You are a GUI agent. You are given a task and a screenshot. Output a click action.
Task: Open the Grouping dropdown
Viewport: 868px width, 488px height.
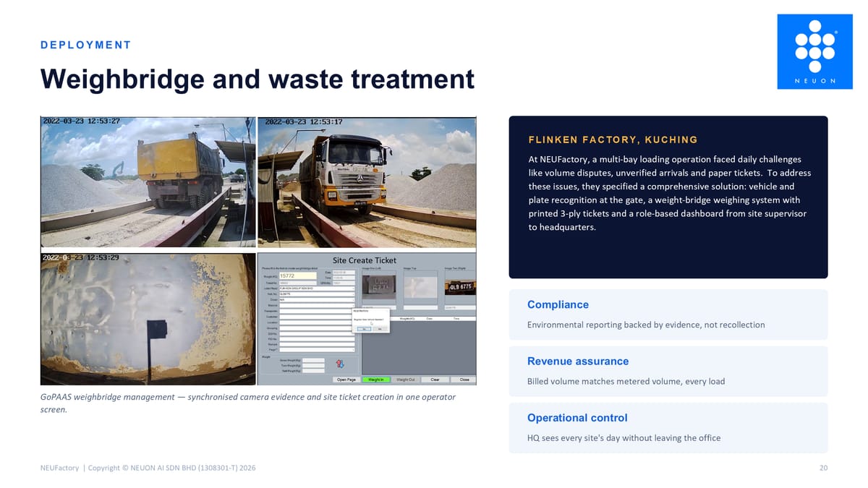[317, 328]
